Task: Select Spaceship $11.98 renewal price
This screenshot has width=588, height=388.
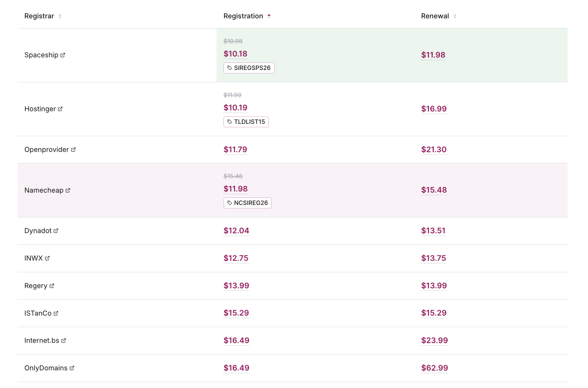Action: pyautogui.click(x=433, y=55)
